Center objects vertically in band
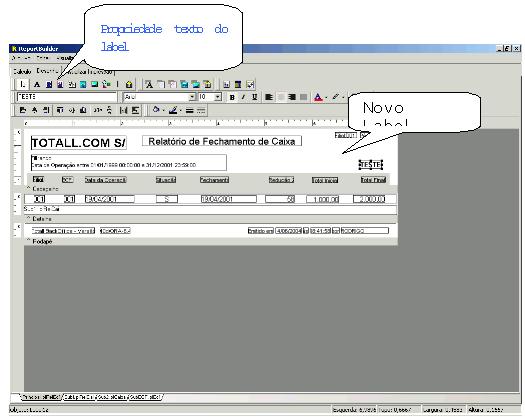Viewport: 525px width, 419px height. (x=135, y=110)
